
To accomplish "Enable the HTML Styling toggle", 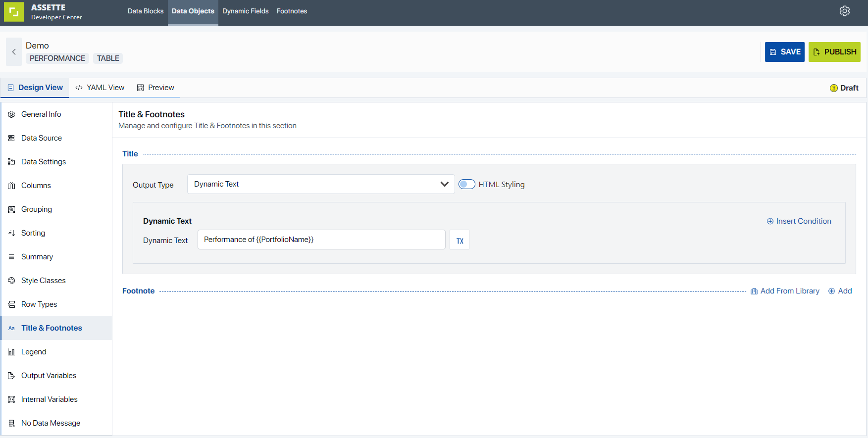I will click(466, 184).
